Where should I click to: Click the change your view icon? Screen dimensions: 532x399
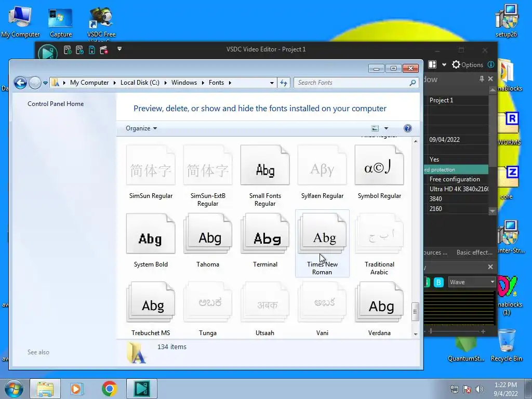coord(375,128)
